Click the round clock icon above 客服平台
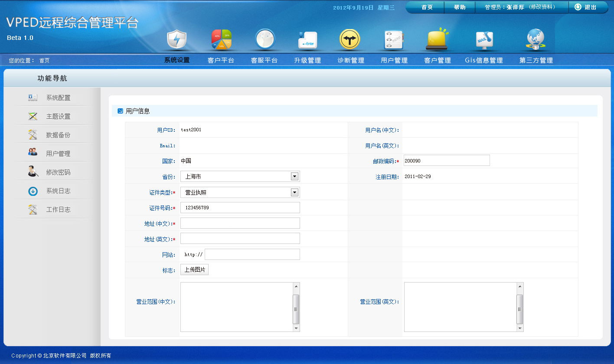The height and width of the screenshot is (364, 614). point(265,40)
